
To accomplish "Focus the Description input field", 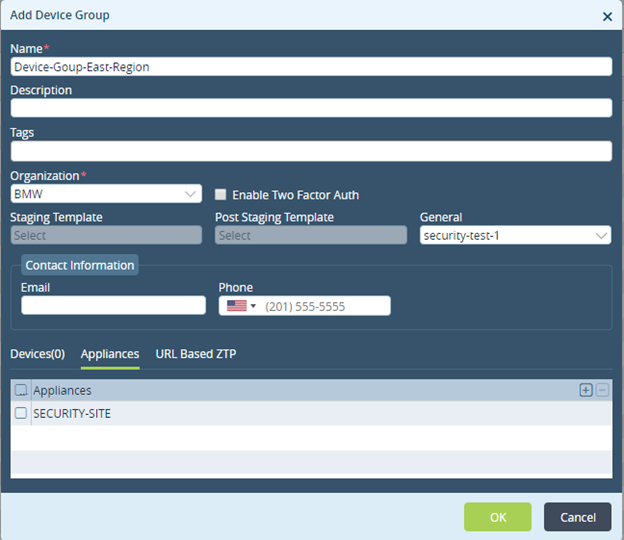I will (311, 108).
